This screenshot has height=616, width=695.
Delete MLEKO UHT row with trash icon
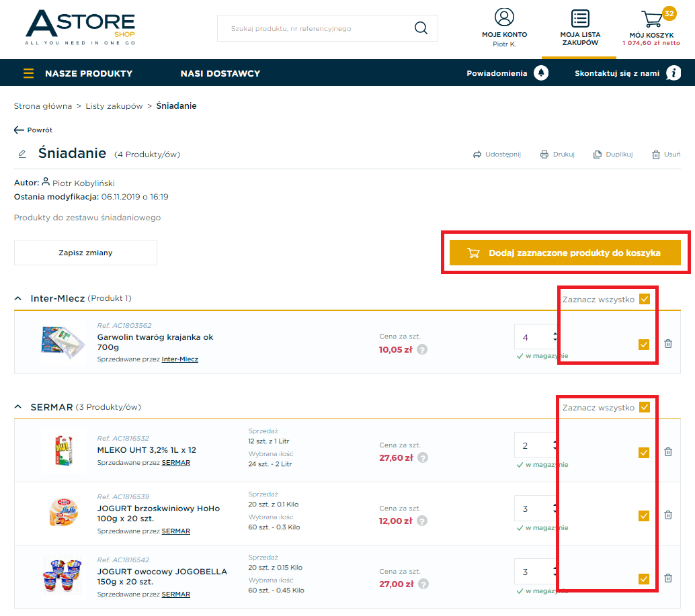coord(668,452)
